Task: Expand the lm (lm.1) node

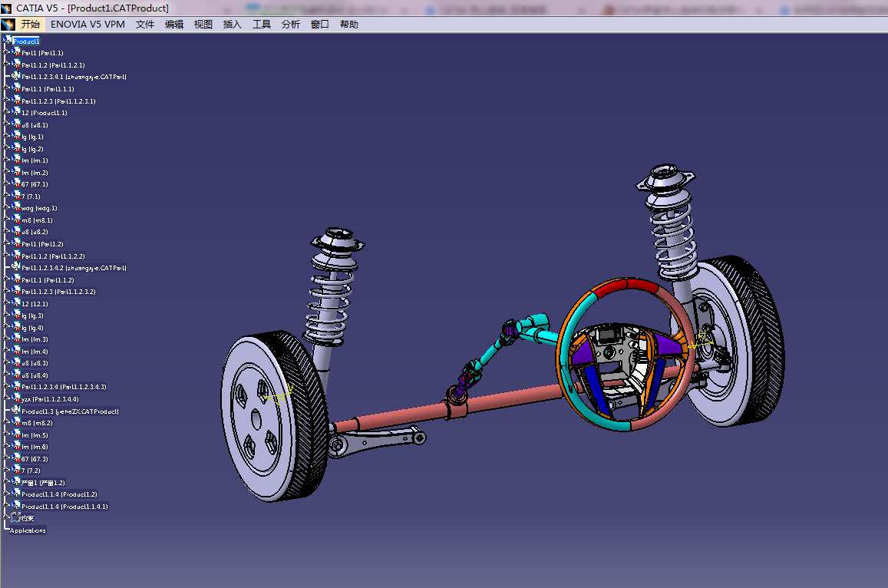Action: (5, 160)
